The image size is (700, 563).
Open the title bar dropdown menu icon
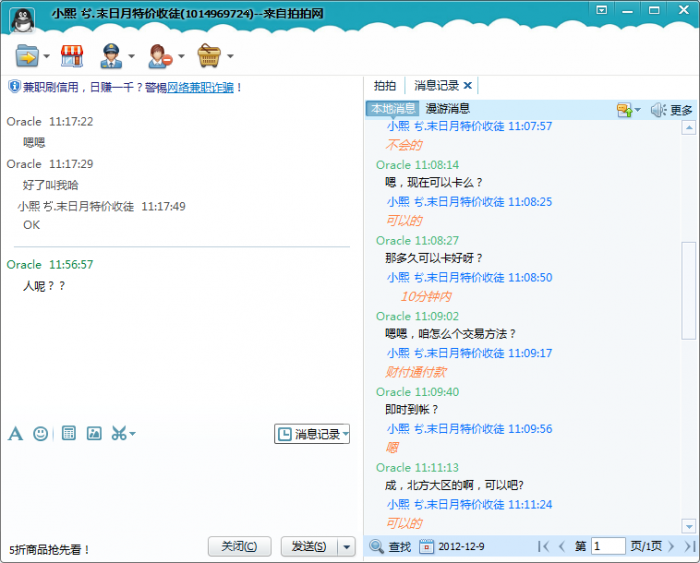click(601, 10)
